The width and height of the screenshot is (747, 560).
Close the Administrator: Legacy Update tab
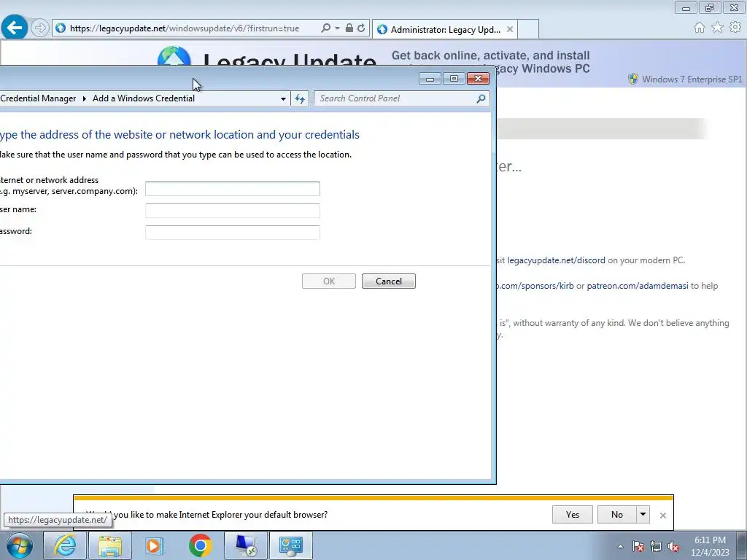pos(510,29)
